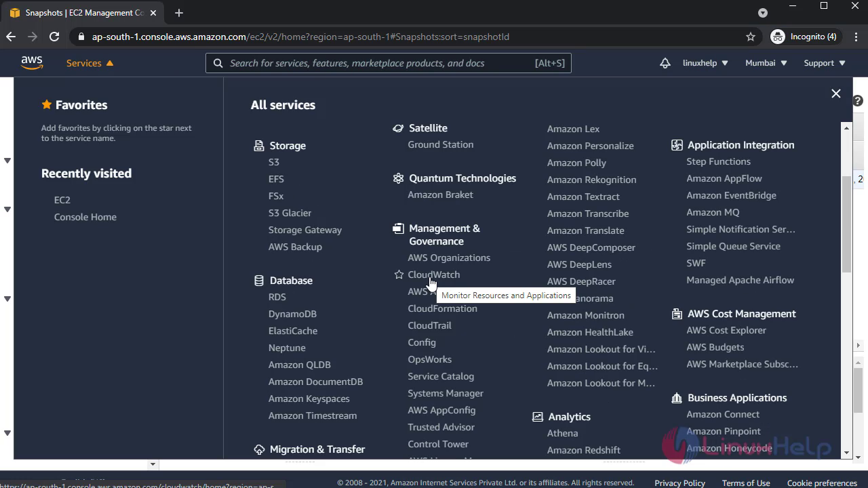Open CloudTrail
The width and height of the screenshot is (868, 488).
pyautogui.click(x=429, y=325)
